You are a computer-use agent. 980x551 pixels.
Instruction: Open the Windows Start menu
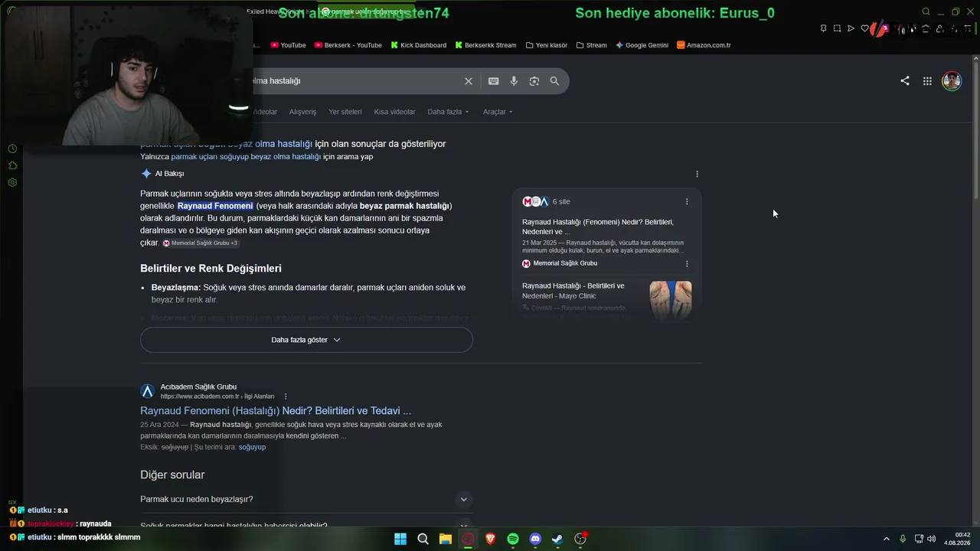(400, 539)
